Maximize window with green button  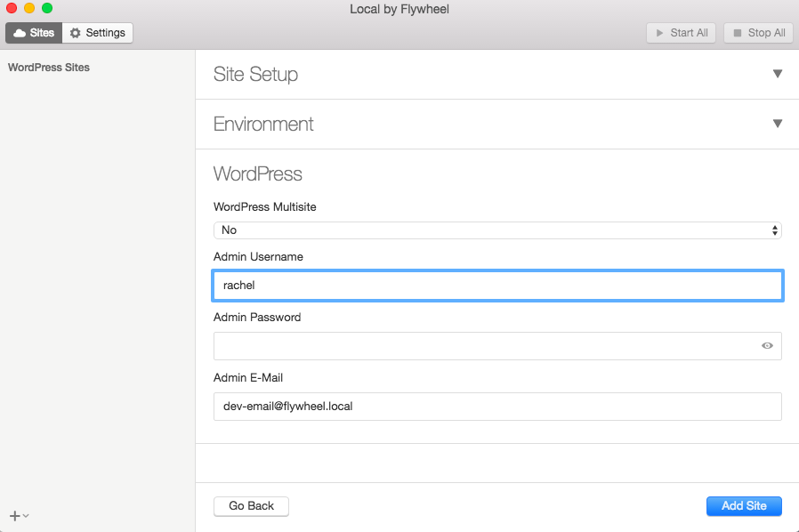(47, 8)
